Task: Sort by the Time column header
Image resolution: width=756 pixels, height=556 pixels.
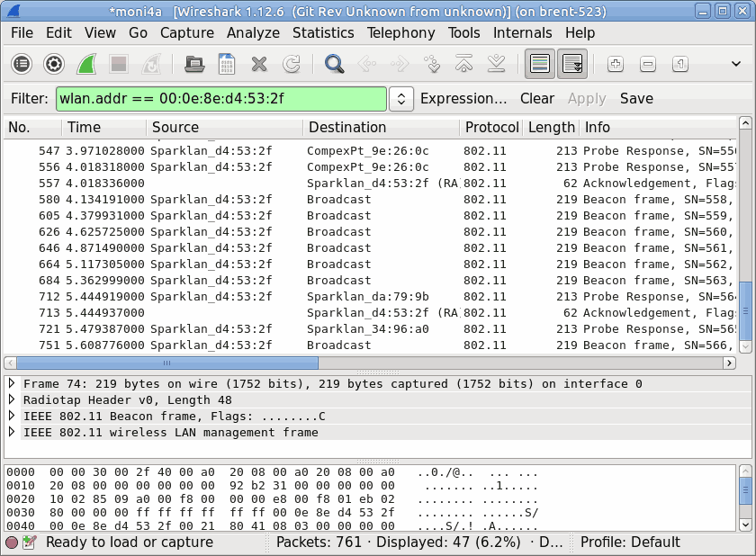Action: point(103,127)
